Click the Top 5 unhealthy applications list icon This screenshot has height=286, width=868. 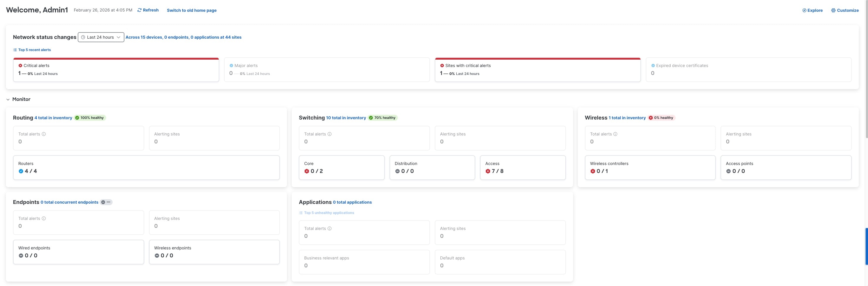[x=301, y=213]
